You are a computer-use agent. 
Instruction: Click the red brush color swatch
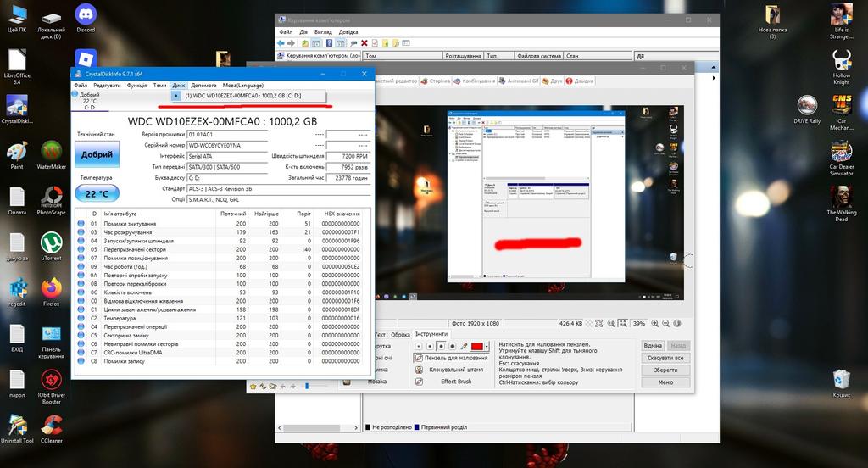click(x=477, y=346)
